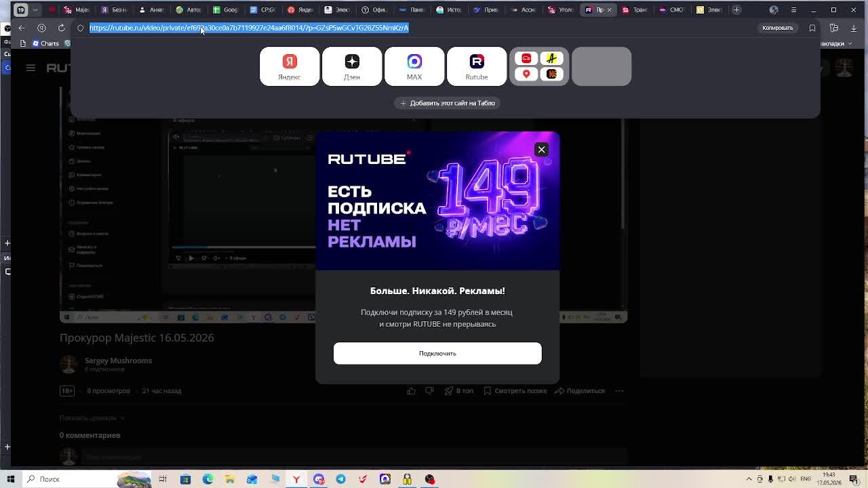Click the ENG language indicator
Image resolution: width=868 pixels, height=488 pixels.
[x=806, y=479]
